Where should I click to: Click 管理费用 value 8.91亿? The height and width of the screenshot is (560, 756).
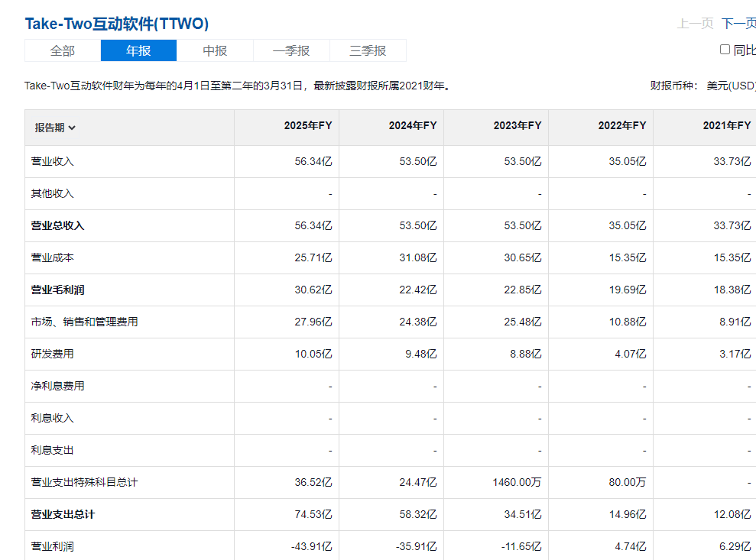click(735, 322)
